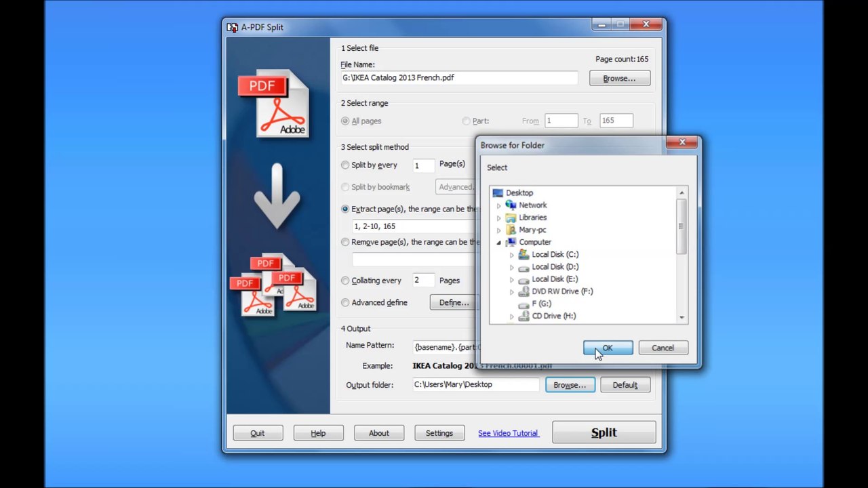The image size is (868, 488).
Task: Reset output folder with Default button
Action: pyautogui.click(x=625, y=385)
